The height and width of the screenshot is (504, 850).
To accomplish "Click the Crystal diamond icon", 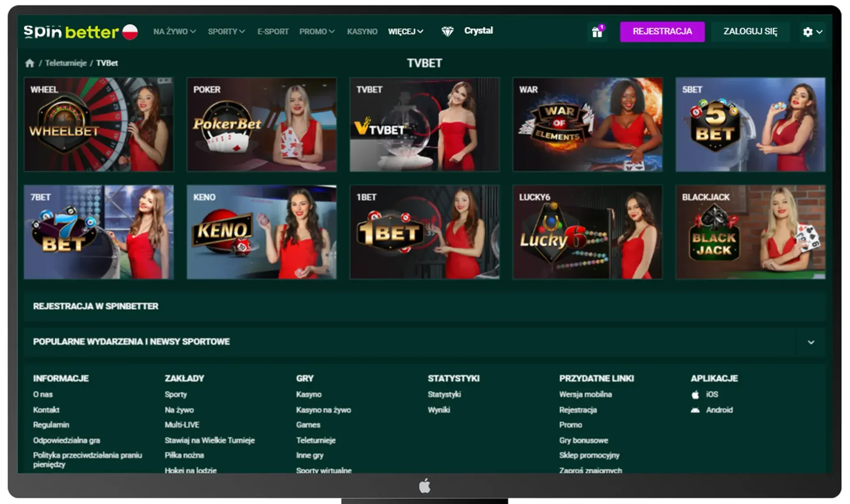I will tap(447, 31).
